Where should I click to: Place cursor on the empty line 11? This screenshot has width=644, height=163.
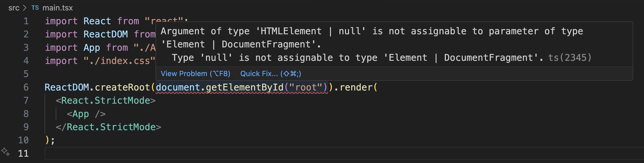point(200,153)
